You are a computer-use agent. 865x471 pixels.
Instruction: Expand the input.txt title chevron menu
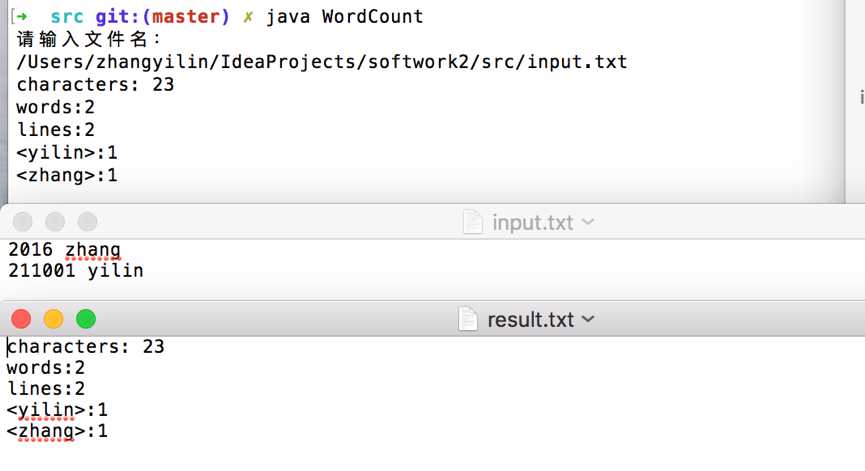point(588,222)
